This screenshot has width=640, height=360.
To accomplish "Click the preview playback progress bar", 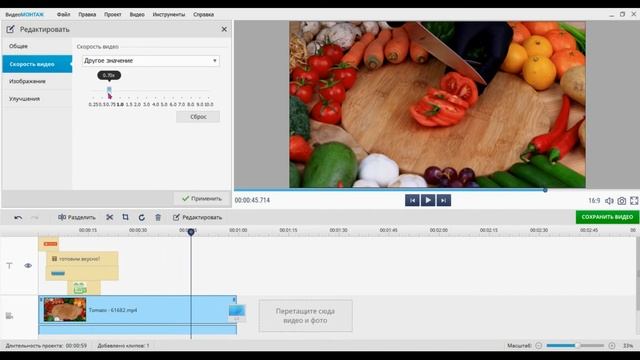I will (409, 190).
